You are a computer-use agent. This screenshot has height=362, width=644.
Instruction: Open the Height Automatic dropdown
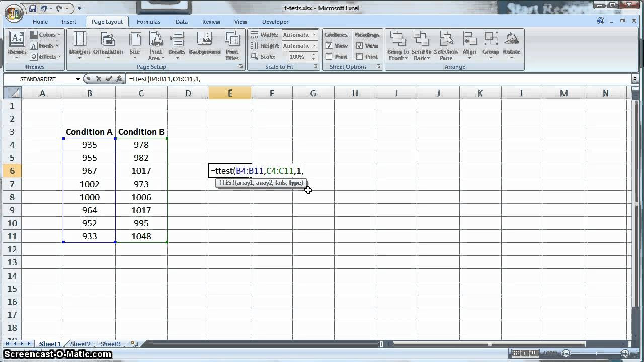[315, 46]
